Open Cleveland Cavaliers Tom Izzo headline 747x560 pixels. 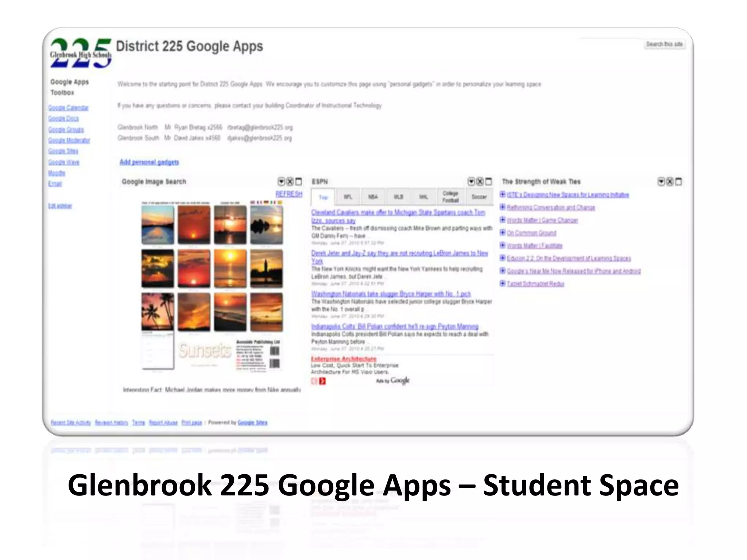coord(398,216)
